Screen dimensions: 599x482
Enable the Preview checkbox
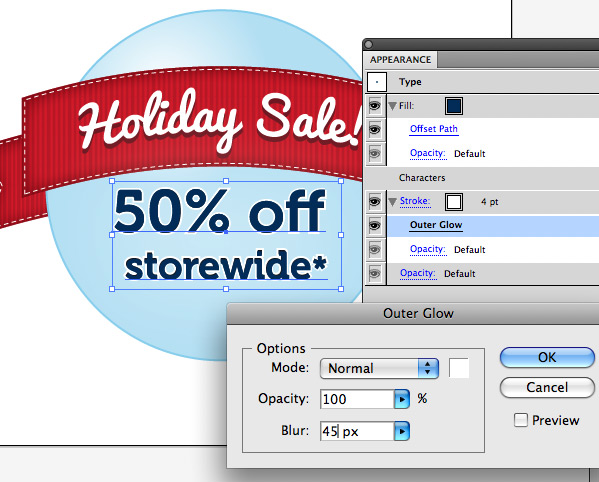click(521, 420)
